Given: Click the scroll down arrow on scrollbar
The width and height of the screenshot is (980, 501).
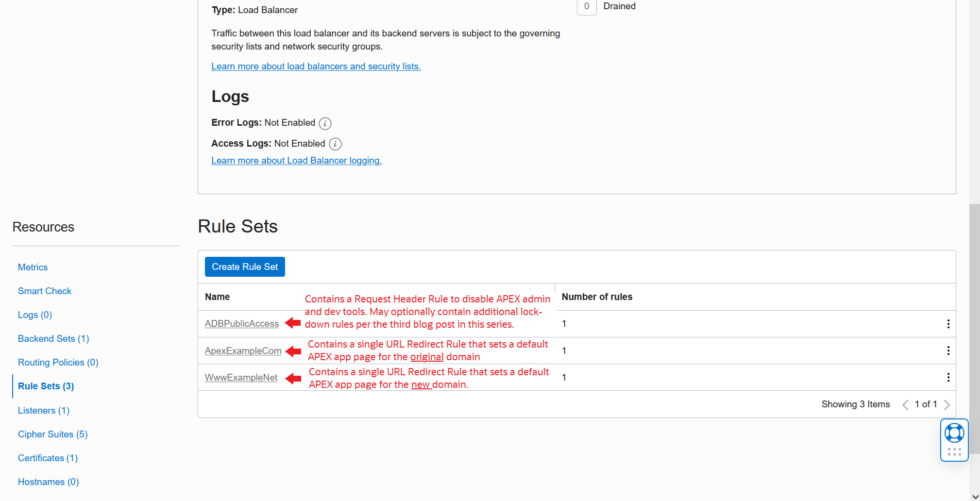Looking at the screenshot, I should click(x=975, y=496).
